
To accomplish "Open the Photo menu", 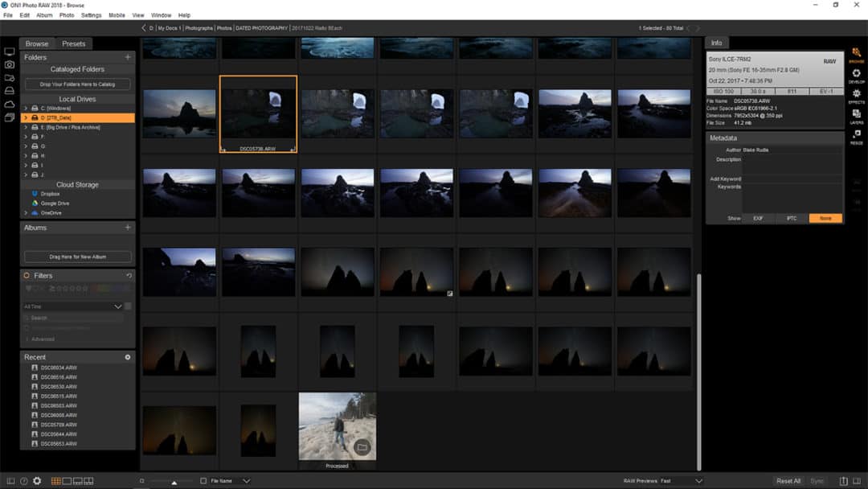I will [x=67, y=15].
